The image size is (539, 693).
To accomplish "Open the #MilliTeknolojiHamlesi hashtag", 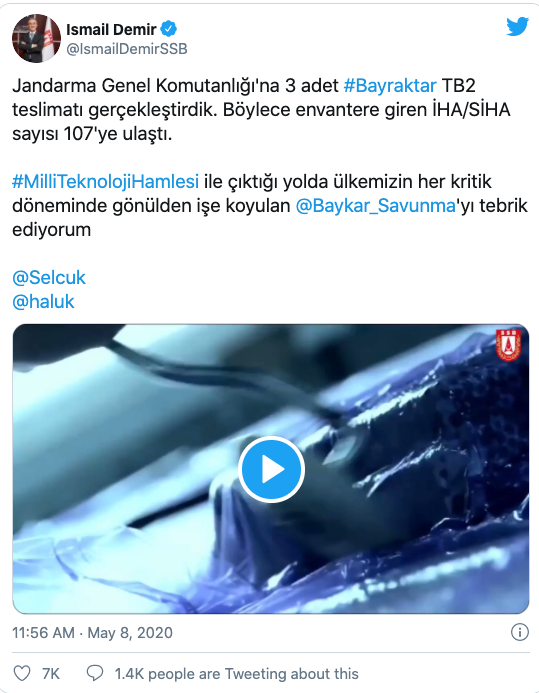I will 105,182.
